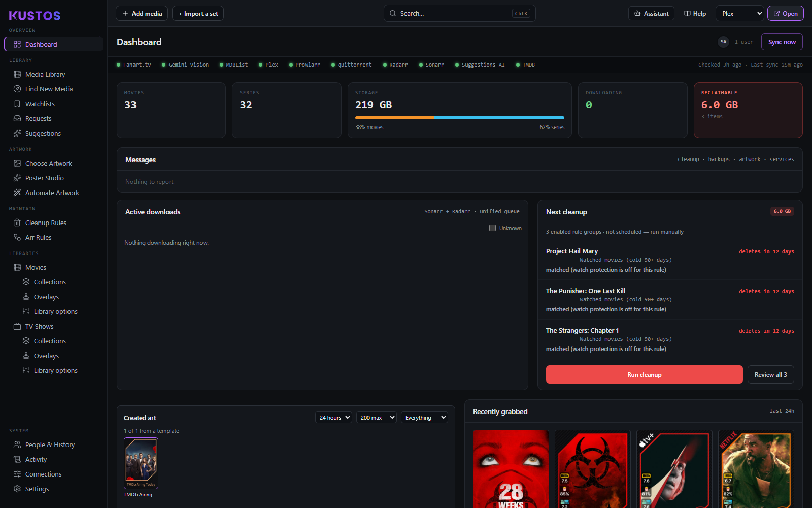The height and width of the screenshot is (508, 812).
Task: Click the Find New Media compass icon
Action: (x=17, y=89)
